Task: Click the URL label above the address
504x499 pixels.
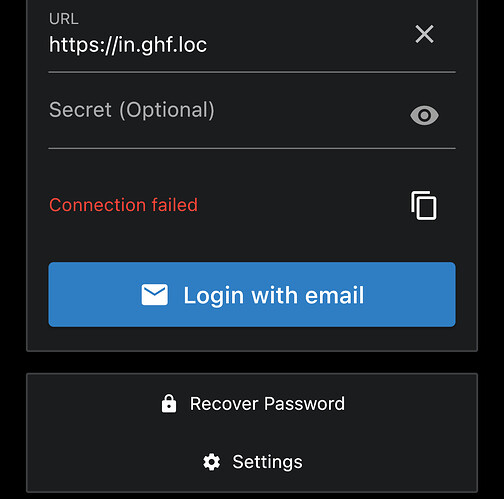Action: click(x=64, y=19)
